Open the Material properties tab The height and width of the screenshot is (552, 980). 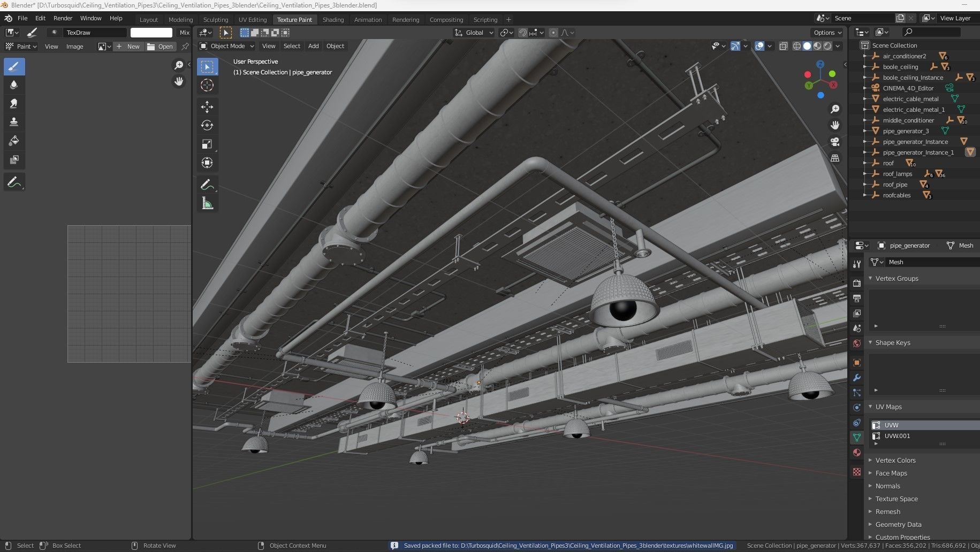[x=857, y=453]
